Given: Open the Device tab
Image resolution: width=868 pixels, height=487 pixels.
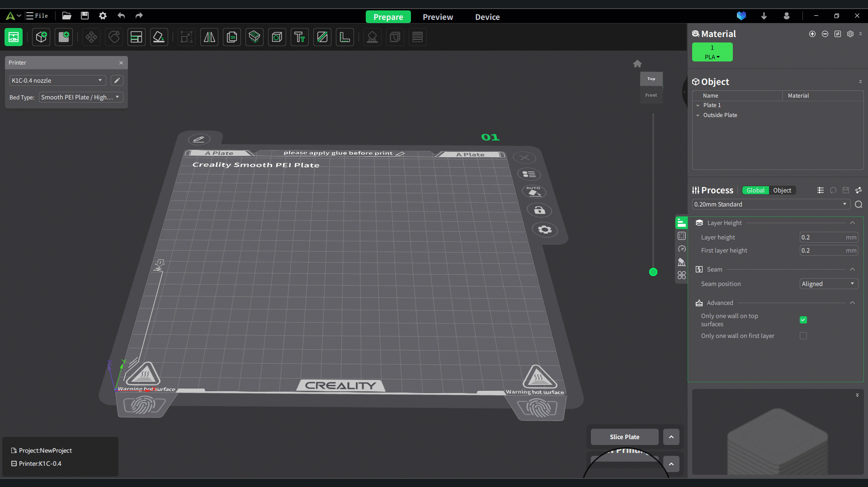Looking at the screenshot, I should tap(487, 17).
